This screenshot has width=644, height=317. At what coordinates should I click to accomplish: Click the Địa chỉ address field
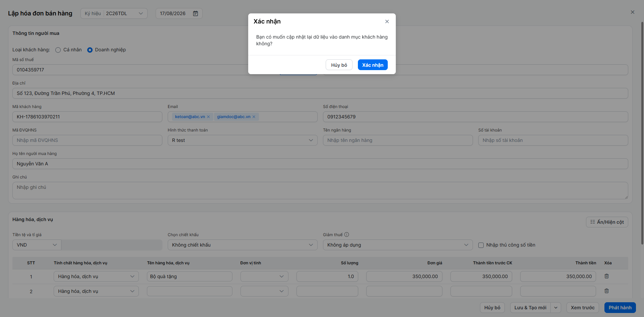320,93
